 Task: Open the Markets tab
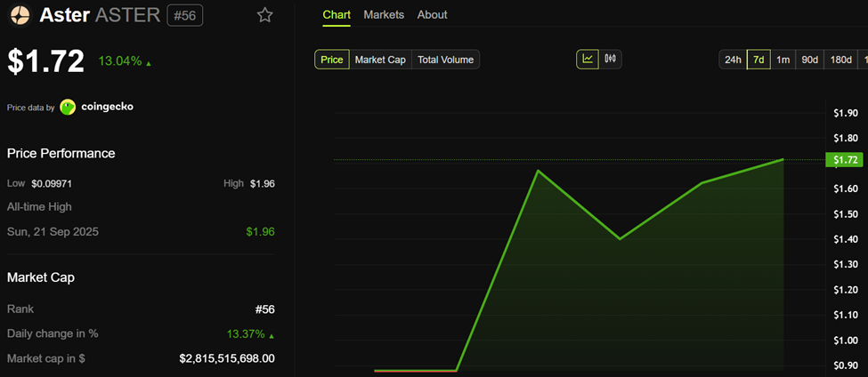[384, 15]
